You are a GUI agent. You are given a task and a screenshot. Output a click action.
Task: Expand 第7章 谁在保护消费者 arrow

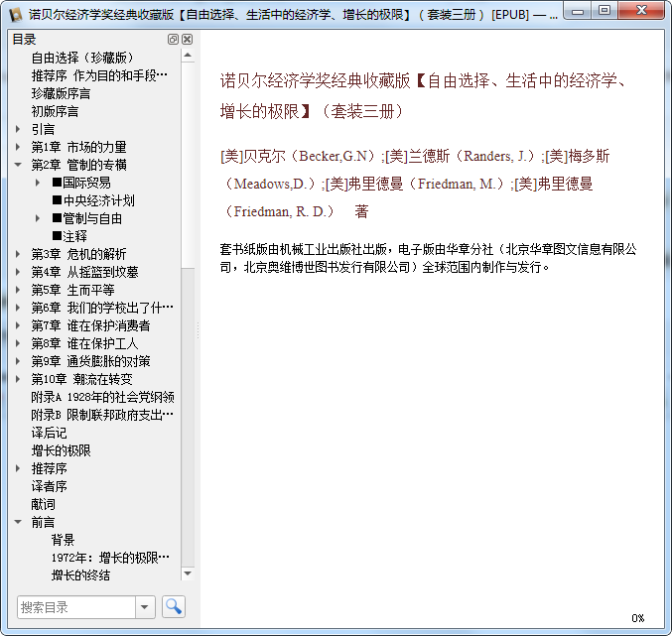[x=18, y=325]
